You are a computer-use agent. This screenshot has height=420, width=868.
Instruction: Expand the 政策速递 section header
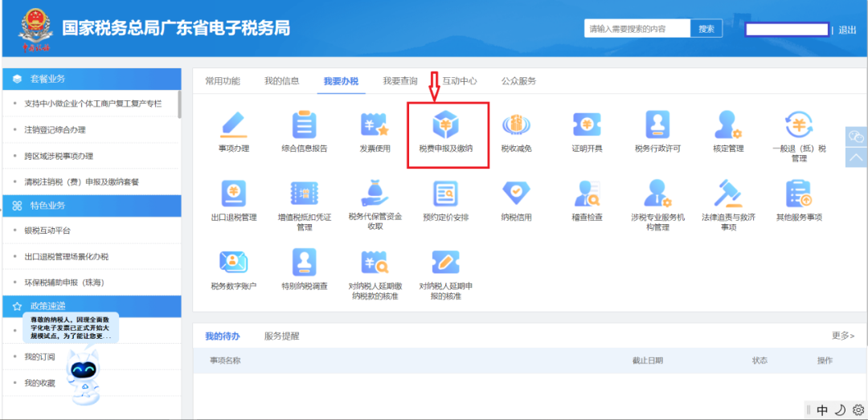92,305
